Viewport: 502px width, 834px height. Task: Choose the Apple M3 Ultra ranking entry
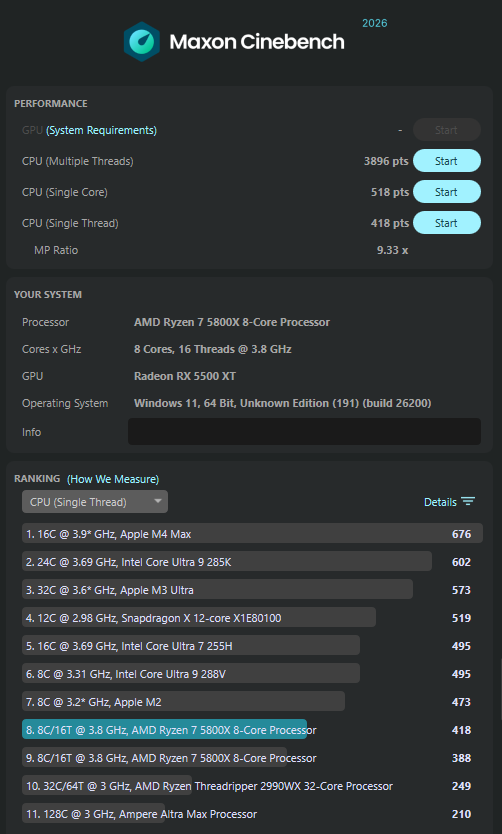pos(252,590)
